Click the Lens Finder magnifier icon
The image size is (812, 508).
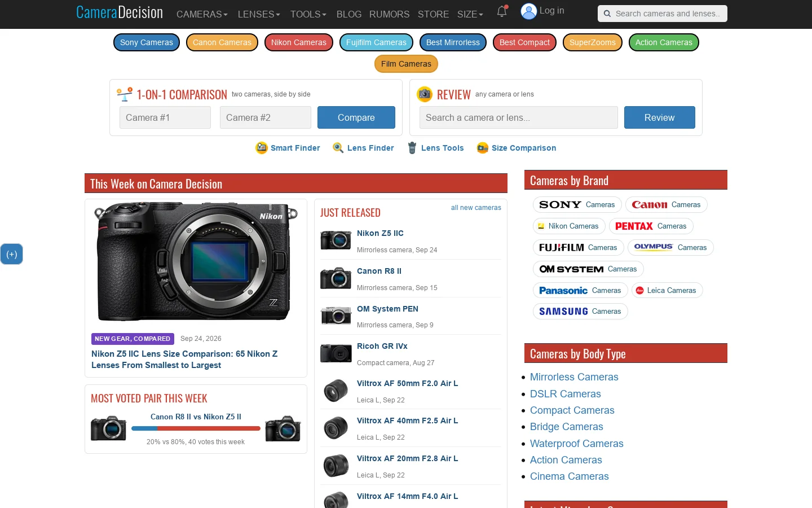338,148
